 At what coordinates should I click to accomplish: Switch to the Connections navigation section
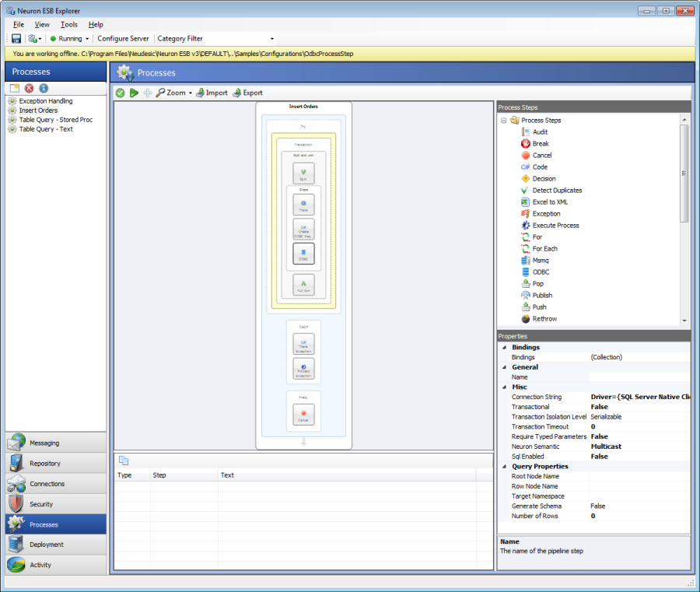click(56, 484)
